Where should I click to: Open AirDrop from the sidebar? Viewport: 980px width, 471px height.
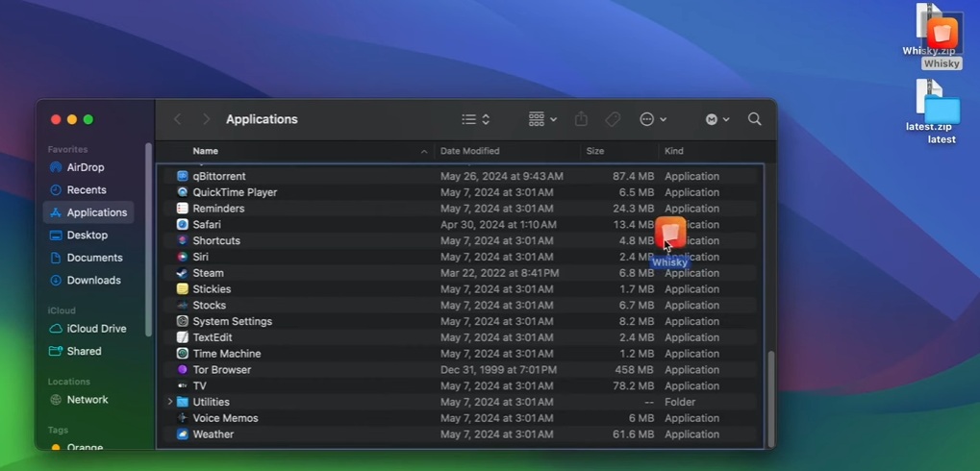[86, 167]
